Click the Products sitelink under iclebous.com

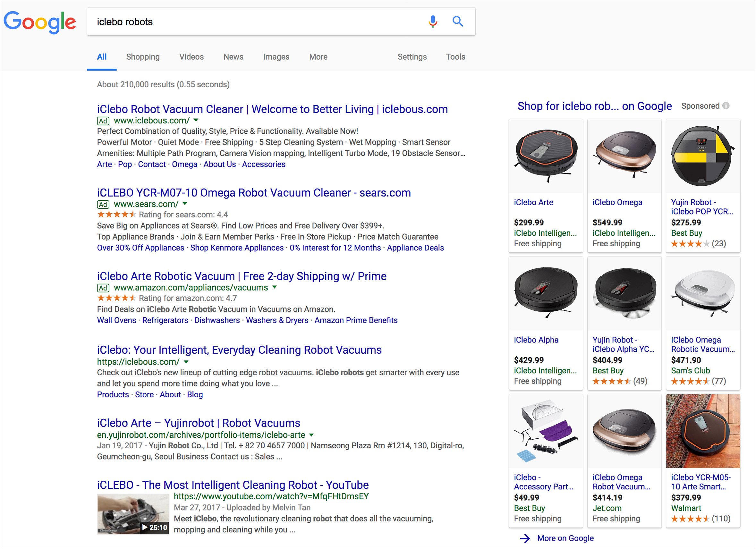click(x=113, y=394)
